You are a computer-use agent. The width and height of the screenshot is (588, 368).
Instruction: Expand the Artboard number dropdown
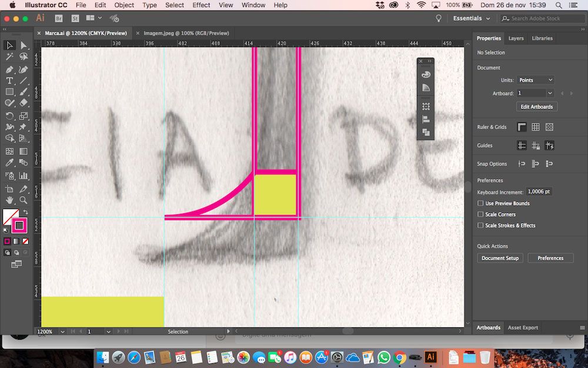550,93
